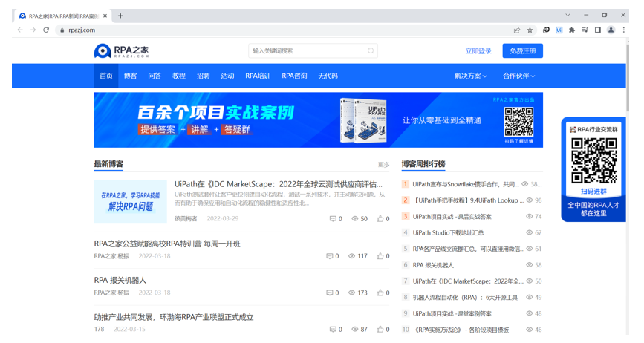Open the 博客 navigation item
This screenshot has width=644, height=343.
click(x=130, y=76)
